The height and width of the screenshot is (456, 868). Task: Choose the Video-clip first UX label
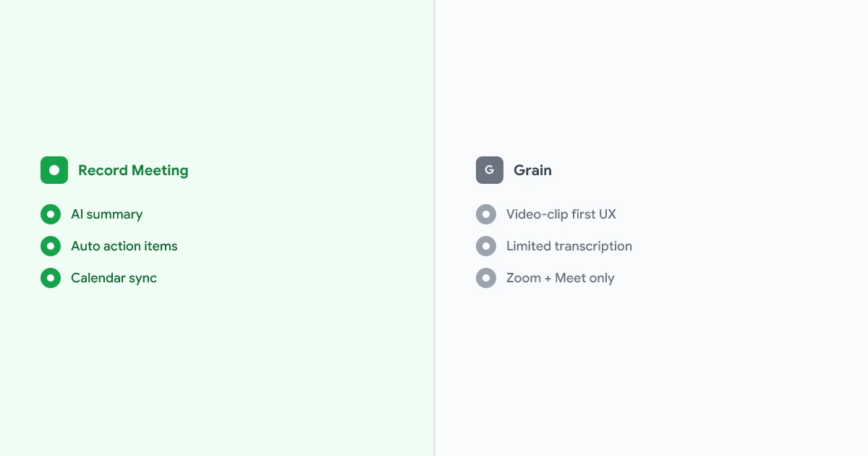tap(561, 214)
